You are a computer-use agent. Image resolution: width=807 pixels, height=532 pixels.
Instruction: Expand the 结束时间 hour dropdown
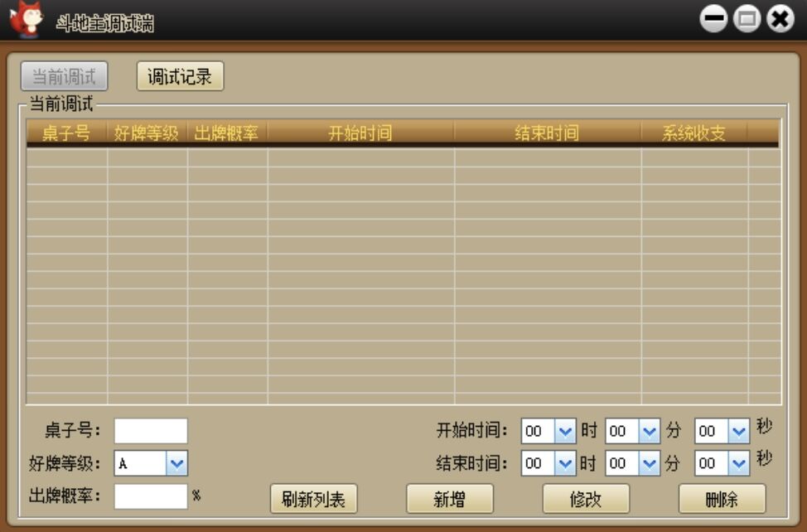[564, 463]
